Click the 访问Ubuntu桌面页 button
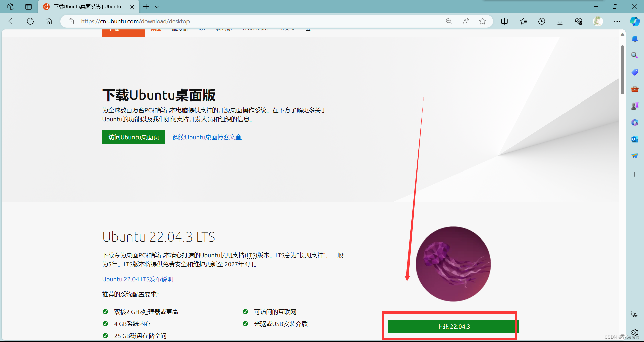Screen dimensions: 644x342 click(x=134, y=137)
